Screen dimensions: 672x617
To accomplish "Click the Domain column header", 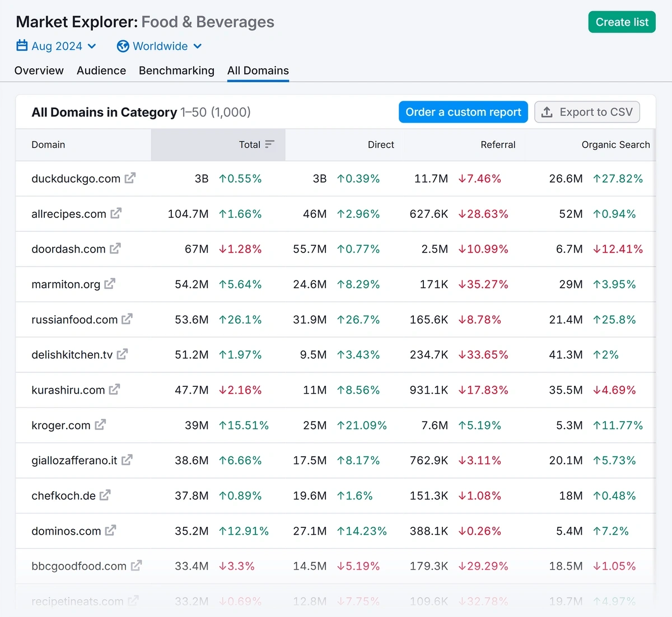I will (x=48, y=144).
